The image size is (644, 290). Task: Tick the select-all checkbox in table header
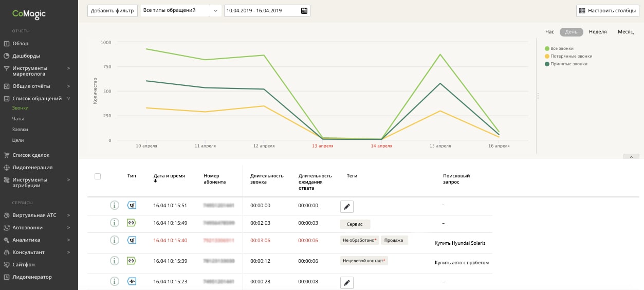tap(98, 176)
